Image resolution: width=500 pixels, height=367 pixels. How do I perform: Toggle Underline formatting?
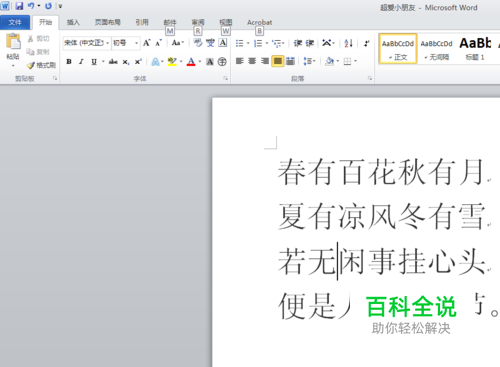click(x=94, y=62)
